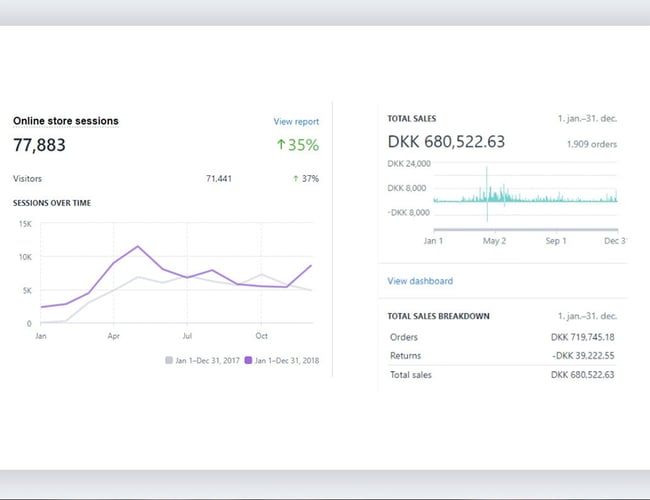Image resolution: width=650 pixels, height=500 pixels.
Task: Click the purple line's highest peak
Action: [138, 246]
